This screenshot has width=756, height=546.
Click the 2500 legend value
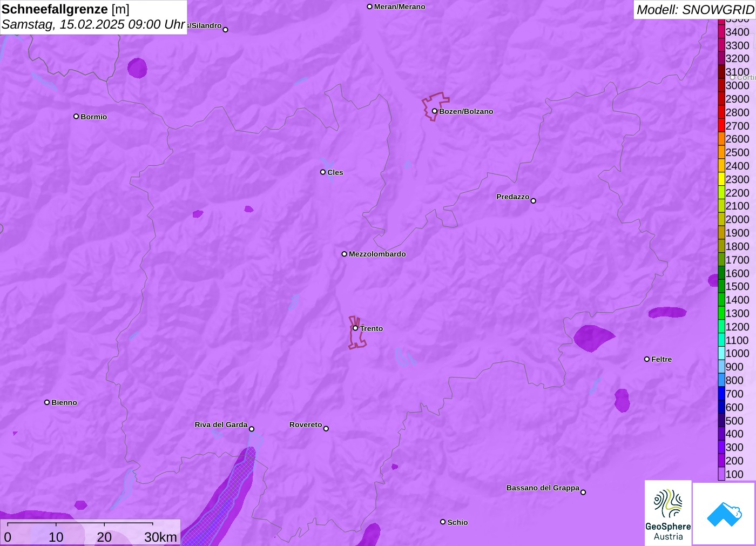click(738, 152)
